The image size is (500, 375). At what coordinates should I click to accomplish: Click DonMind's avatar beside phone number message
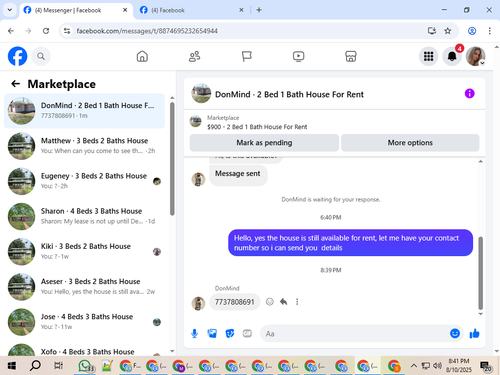pyautogui.click(x=198, y=303)
